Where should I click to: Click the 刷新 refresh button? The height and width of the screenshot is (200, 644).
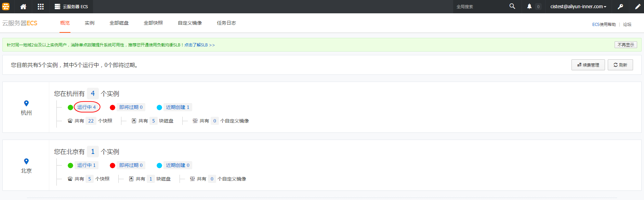[620, 65]
